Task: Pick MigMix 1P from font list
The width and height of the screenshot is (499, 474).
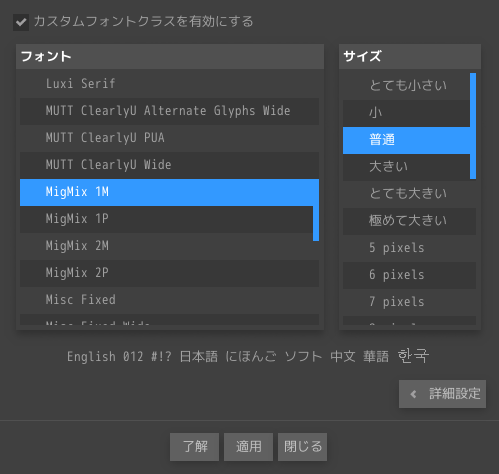Action: (166, 219)
